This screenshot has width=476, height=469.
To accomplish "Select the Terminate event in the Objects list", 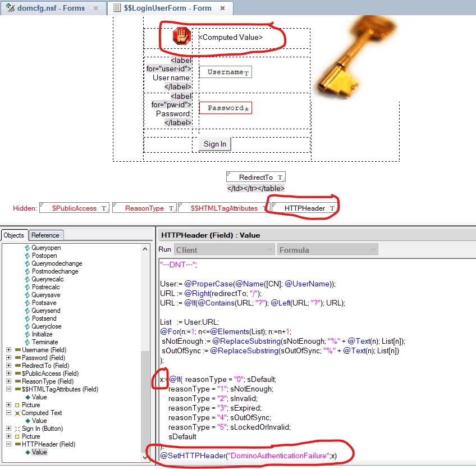I will click(44, 342).
